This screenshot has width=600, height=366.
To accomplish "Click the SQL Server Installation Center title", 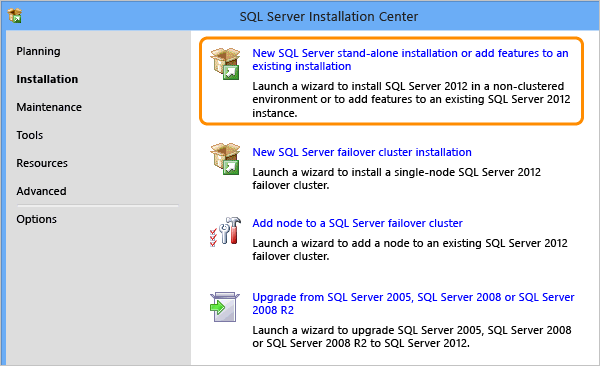I will [x=329, y=16].
